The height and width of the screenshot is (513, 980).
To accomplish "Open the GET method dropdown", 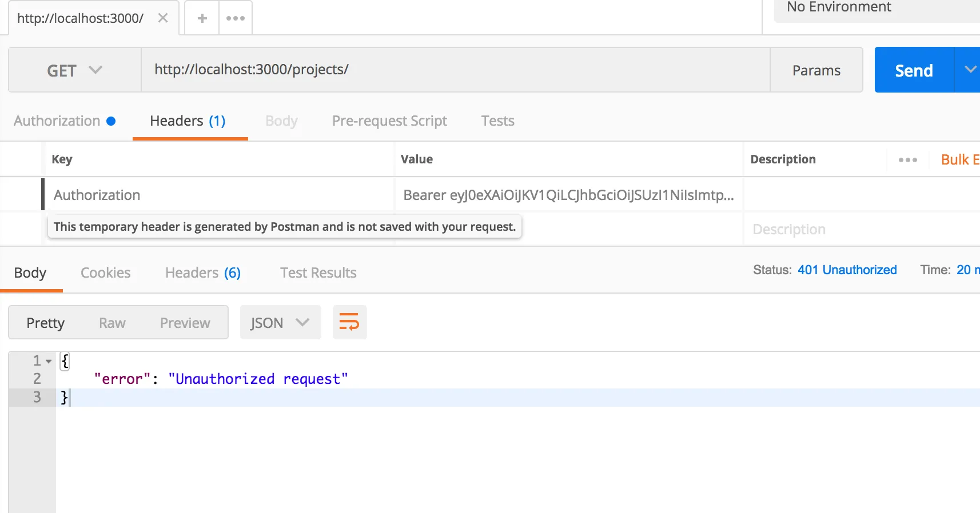I will [x=74, y=70].
